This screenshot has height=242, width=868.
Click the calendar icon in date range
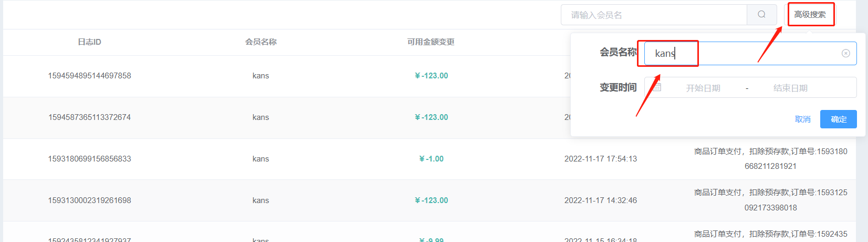[x=657, y=87]
